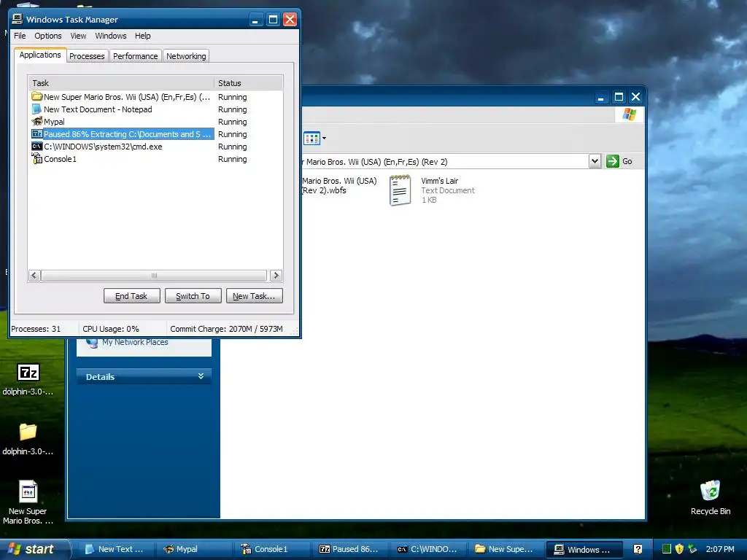Sort tasks by the Status column header
Viewport: 747px width, 560px height.
coord(248,83)
